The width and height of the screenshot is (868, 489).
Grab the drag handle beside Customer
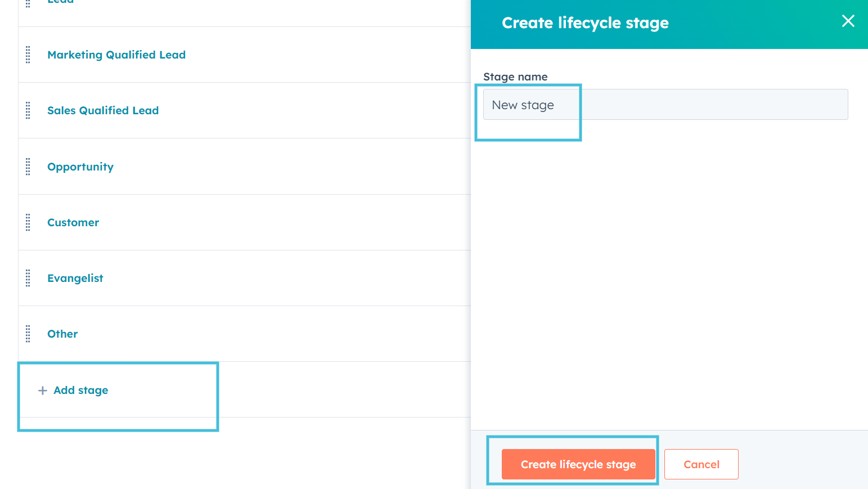tap(27, 222)
